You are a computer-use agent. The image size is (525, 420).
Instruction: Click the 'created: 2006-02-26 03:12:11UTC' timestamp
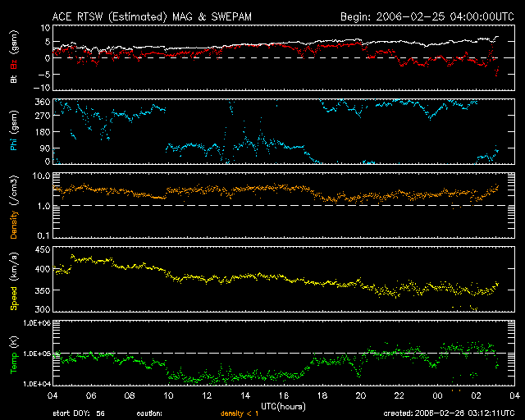pyautogui.click(x=449, y=413)
